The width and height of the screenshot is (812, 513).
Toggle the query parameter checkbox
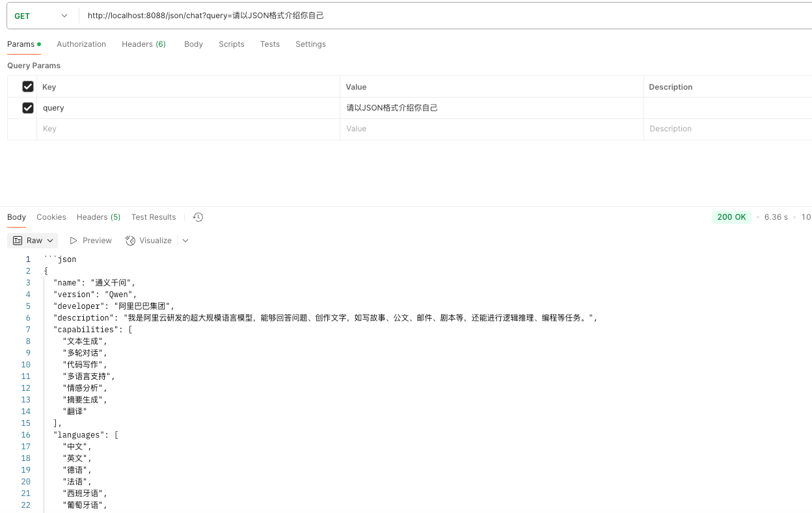click(28, 108)
